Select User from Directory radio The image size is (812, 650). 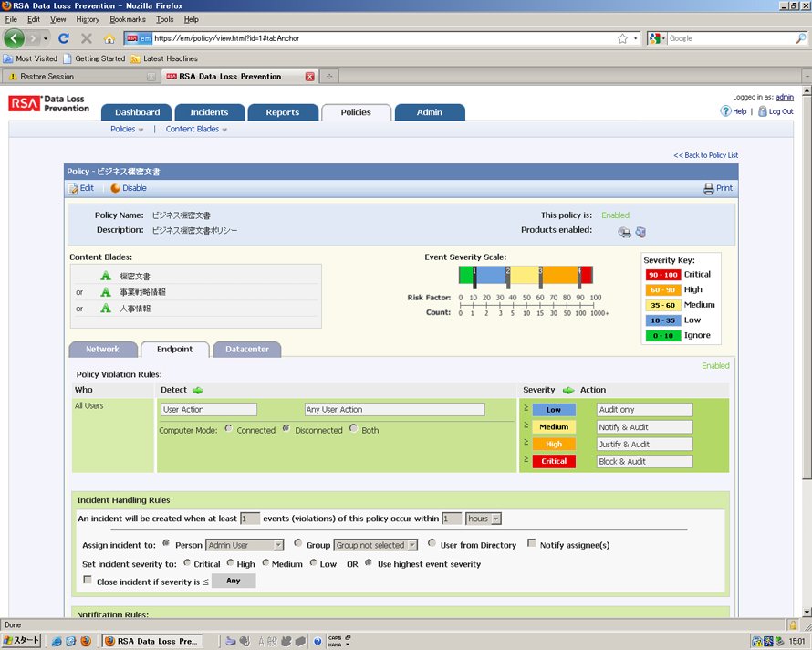point(432,543)
